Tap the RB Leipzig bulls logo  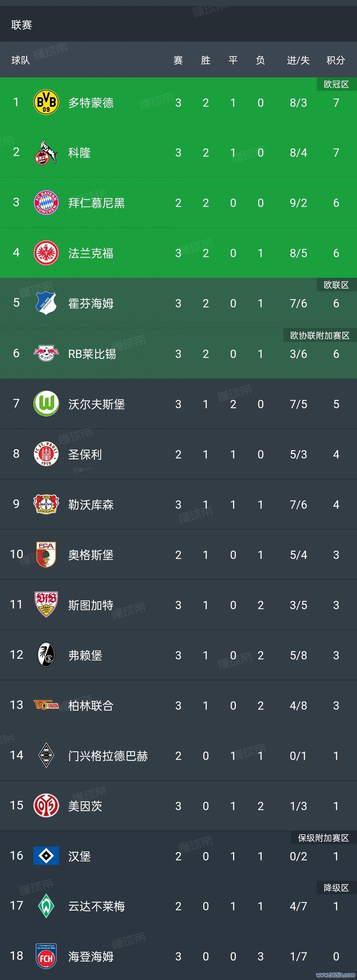(x=46, y=353)
